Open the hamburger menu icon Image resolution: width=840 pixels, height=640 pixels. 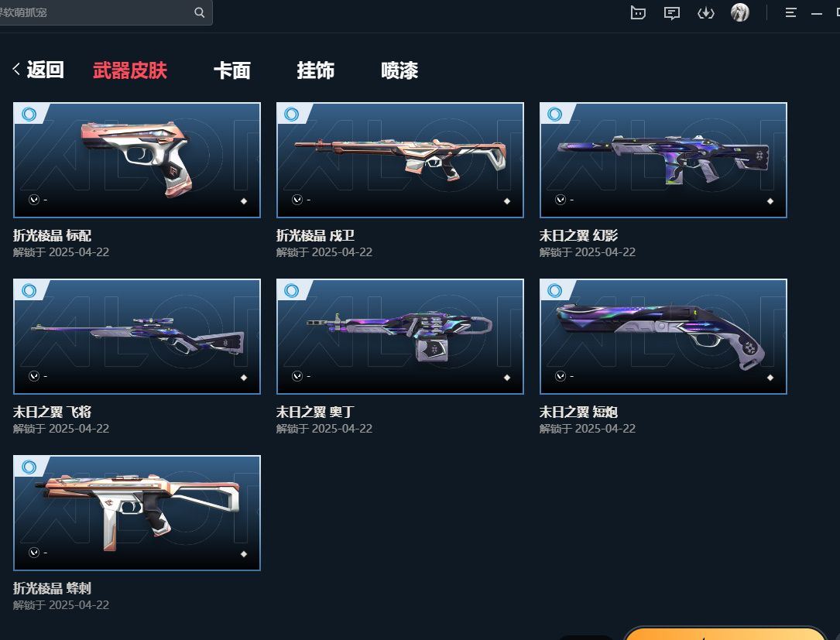click(790, 12)
